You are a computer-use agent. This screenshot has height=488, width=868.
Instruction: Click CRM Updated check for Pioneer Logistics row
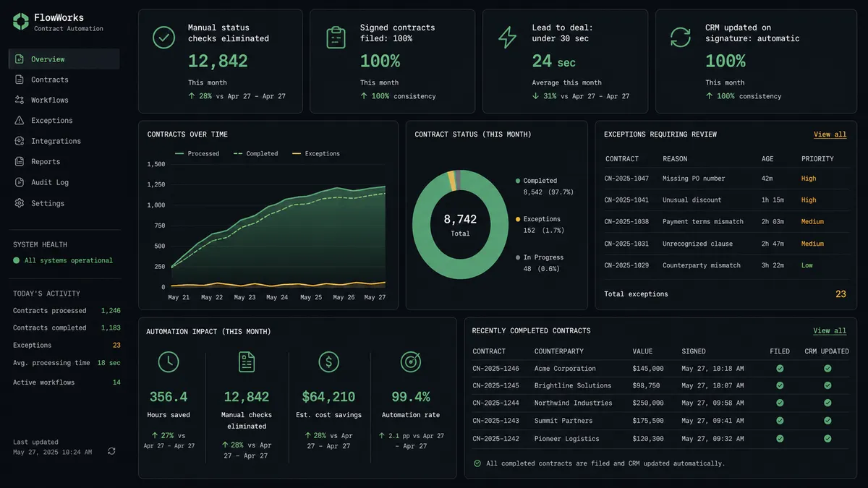point(827,439)
